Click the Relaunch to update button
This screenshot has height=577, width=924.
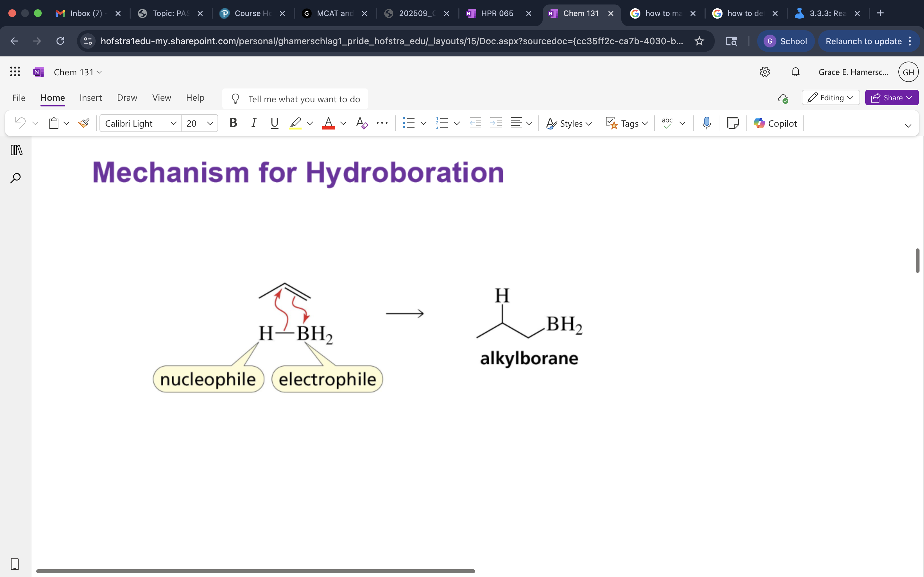[863, 41]
